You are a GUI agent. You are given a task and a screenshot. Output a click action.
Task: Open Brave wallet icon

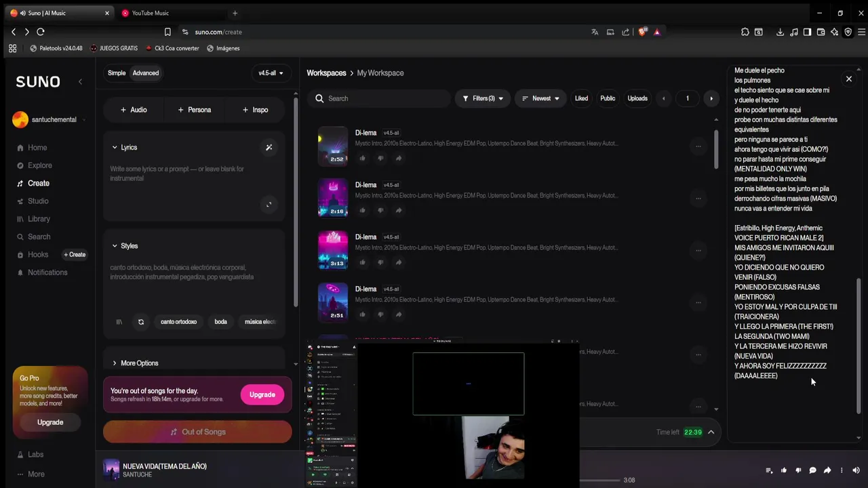tap(821, 32)
